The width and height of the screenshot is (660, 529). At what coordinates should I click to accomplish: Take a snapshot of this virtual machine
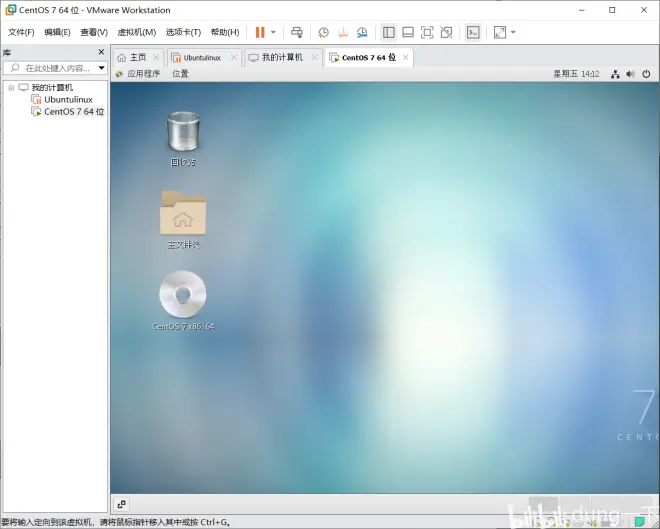pyautogui.click(x=323, y=32)
